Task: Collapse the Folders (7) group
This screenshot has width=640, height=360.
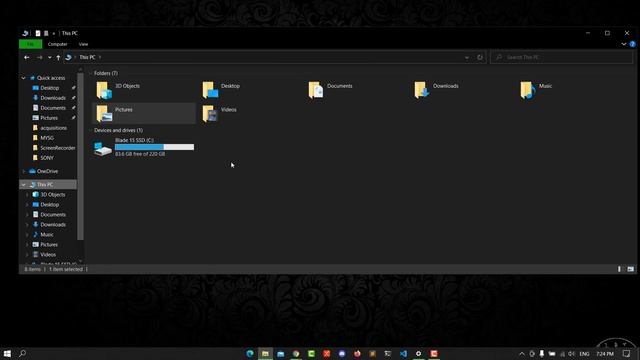Action: point(91,73)
